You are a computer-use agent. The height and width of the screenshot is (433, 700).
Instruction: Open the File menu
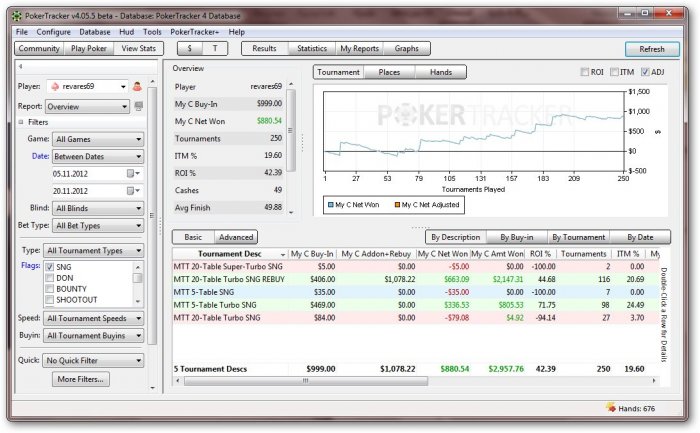pyautogui.click(x=21, y=32)
